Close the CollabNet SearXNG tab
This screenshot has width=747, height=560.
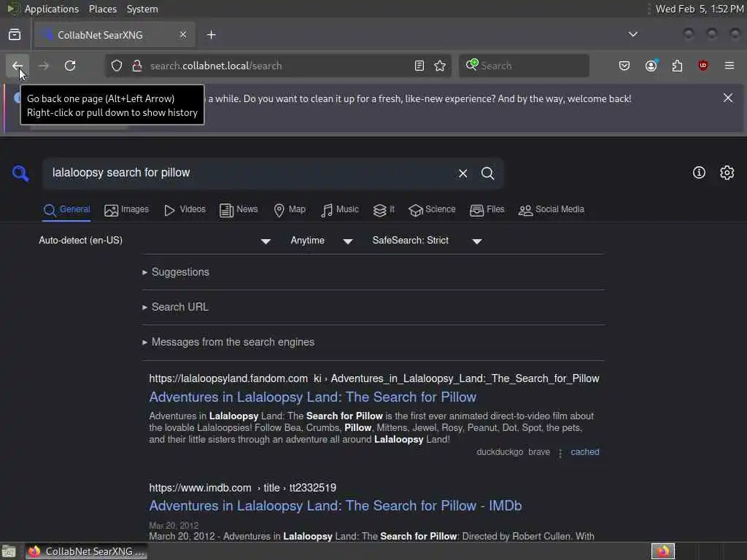point(183,35)
